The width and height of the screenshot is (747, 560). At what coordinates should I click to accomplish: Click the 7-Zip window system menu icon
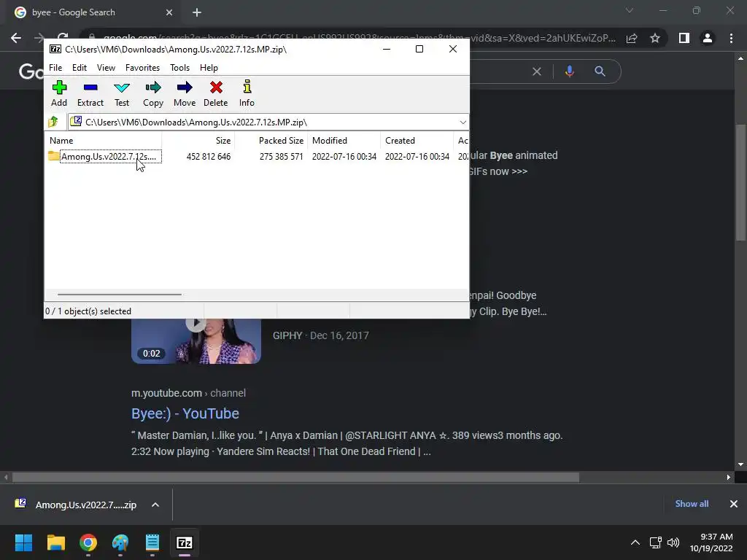(55, 49)
